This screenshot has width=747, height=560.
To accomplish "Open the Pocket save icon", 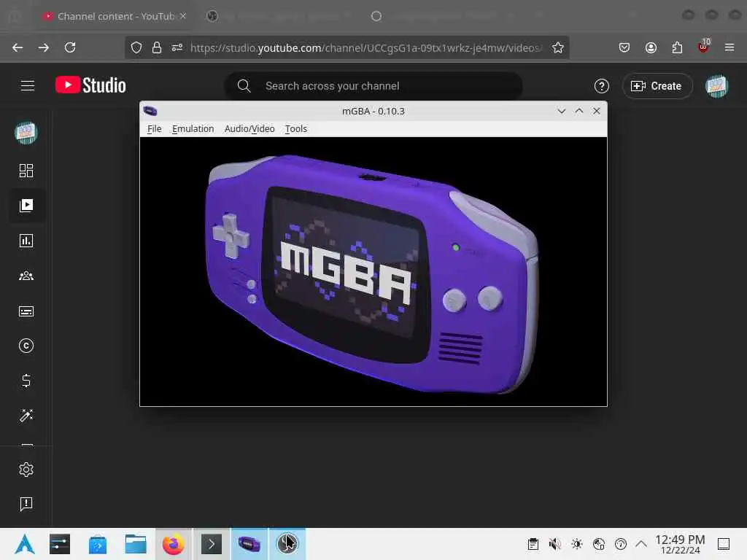I will pos(624,47).
